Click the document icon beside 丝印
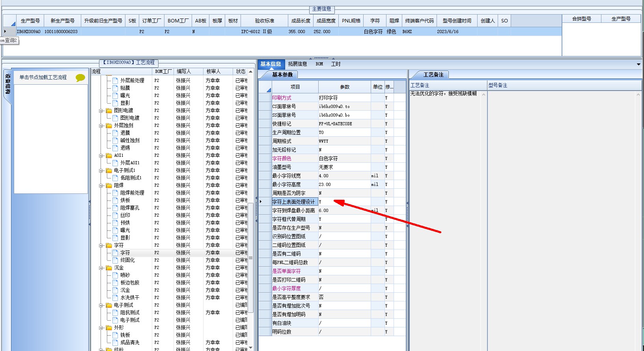 (x=116, y=215)
